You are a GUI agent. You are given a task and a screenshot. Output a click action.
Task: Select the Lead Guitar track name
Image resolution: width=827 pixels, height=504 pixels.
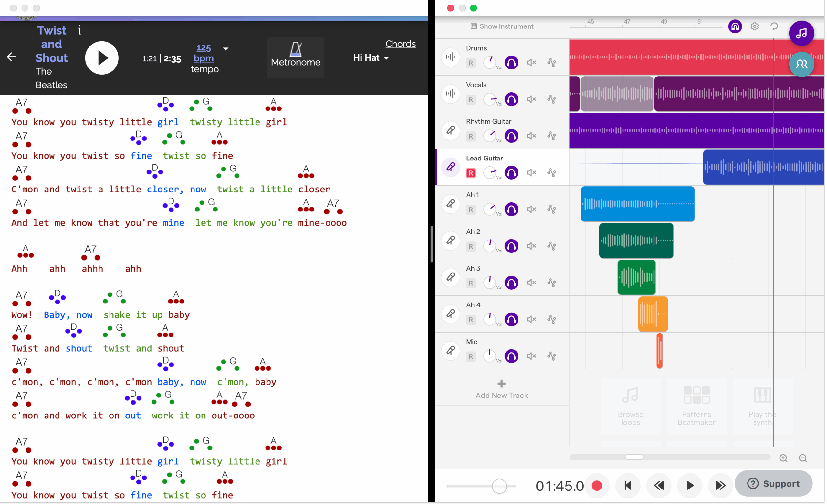(484, 158)
